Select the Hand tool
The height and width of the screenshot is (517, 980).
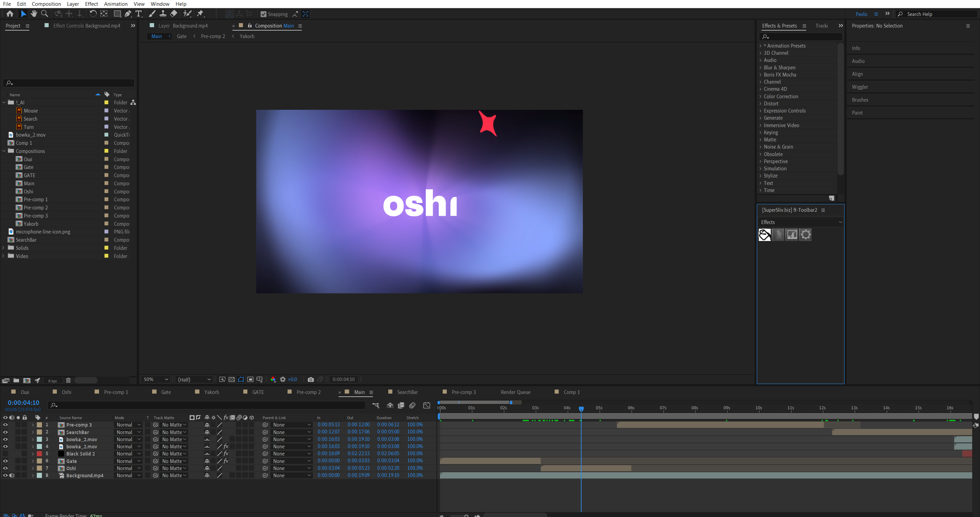click(x=34, y=14)
